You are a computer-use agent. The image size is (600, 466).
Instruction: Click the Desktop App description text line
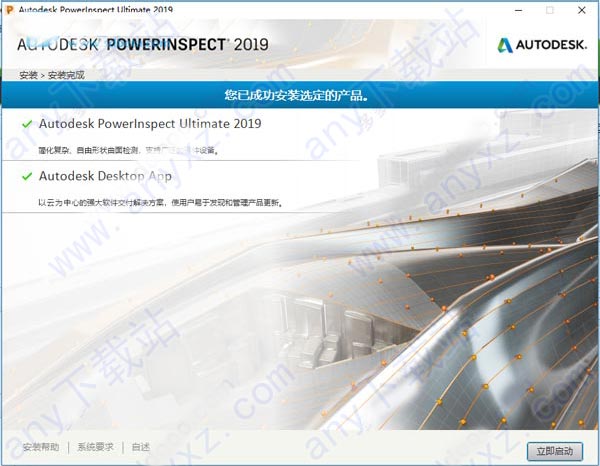coord(161,203)
